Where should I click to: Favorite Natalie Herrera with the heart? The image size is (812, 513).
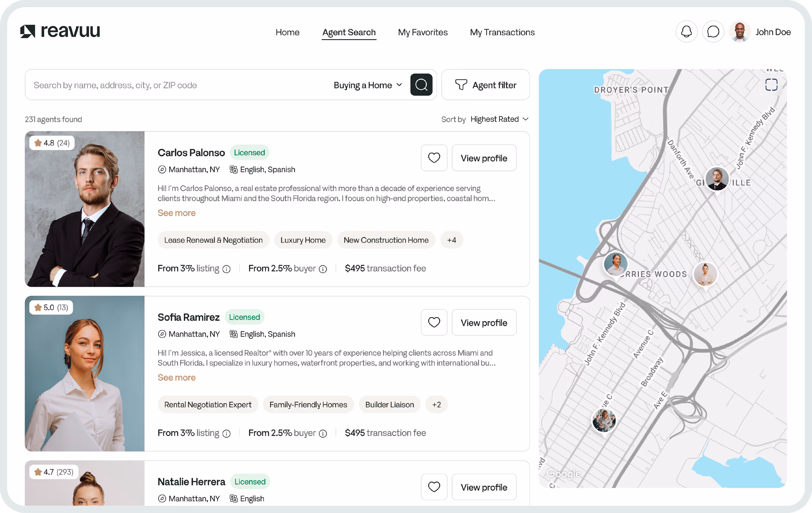pyautogui.click(x=434, y=487)
